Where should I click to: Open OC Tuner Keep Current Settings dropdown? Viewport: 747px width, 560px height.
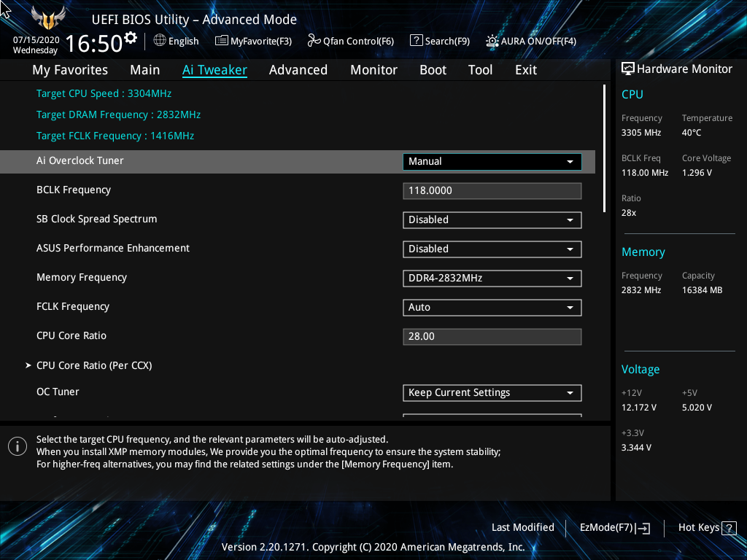coord(492,393)
